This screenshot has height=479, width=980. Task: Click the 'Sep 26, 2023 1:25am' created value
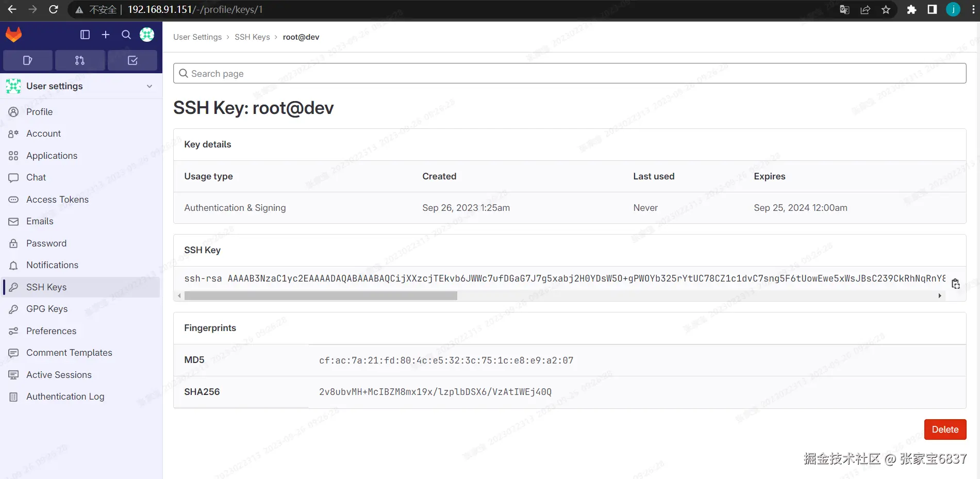pos(466,208)
